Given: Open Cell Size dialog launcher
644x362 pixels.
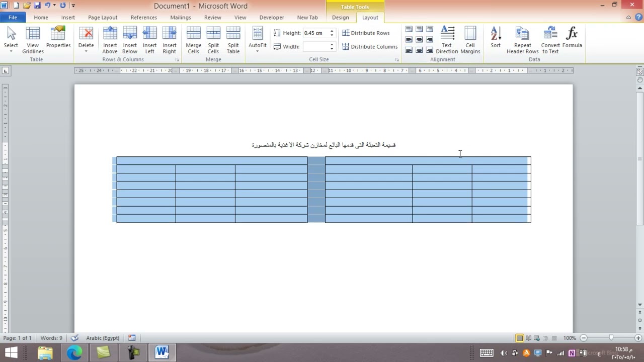Looking at the screenshot, I should pos(396,60).
